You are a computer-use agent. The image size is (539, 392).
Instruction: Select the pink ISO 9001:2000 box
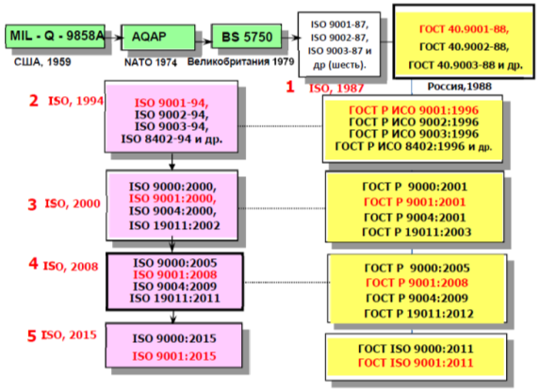(x=171, y=205)
